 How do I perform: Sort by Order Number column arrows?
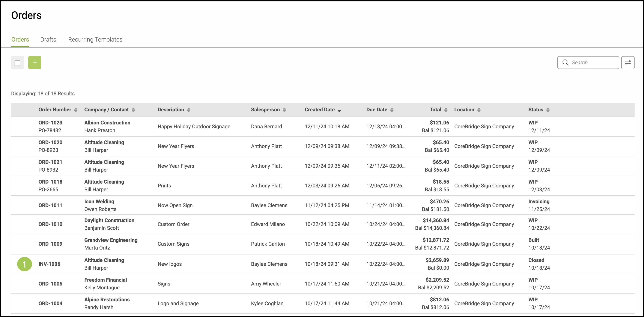(x=76, y=110)
